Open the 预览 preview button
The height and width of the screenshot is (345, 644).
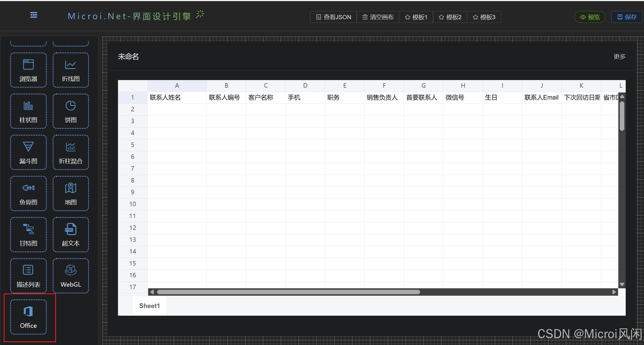pos(590,17)
